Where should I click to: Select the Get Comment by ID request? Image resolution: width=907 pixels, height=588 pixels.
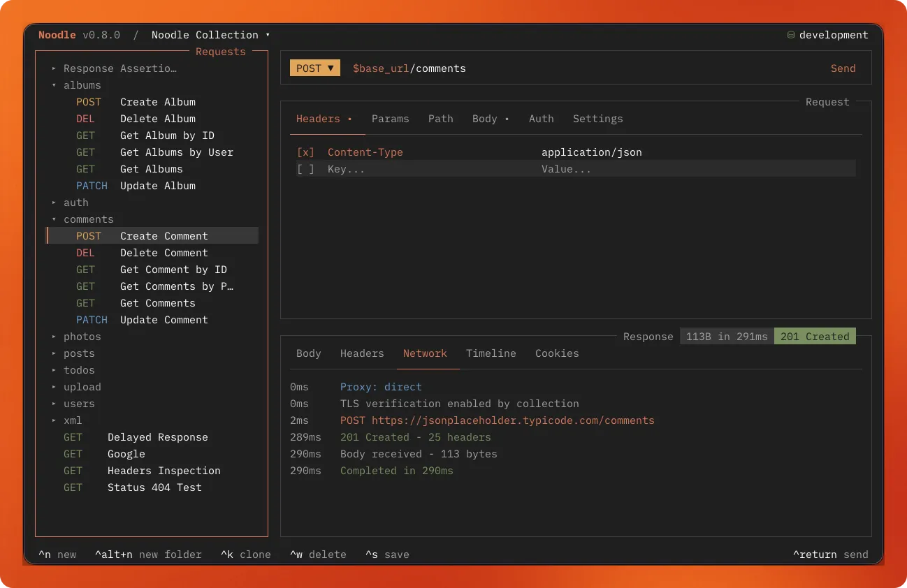152,270
